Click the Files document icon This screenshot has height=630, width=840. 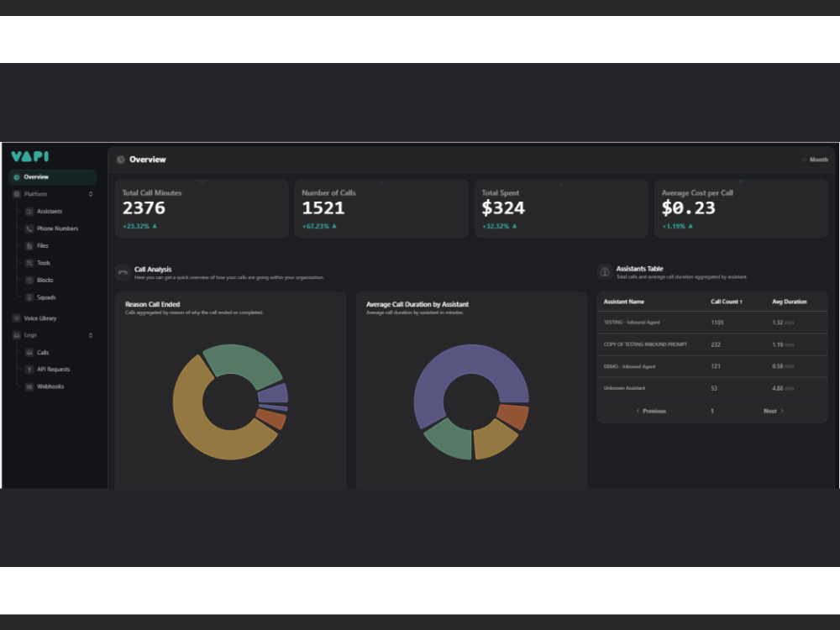[x=29, y=246]
